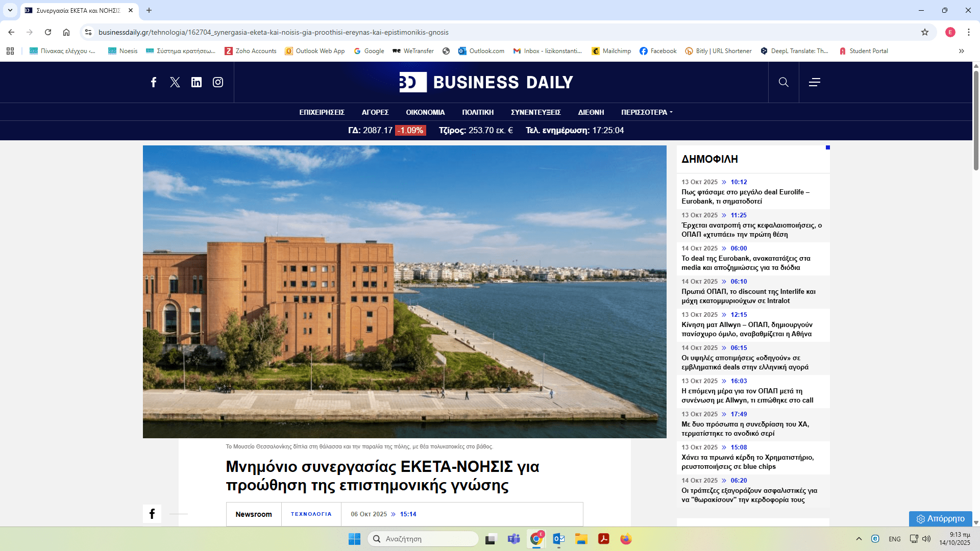
Task: Click the page vertical scrollbar thumb
Action: point(976,120)
